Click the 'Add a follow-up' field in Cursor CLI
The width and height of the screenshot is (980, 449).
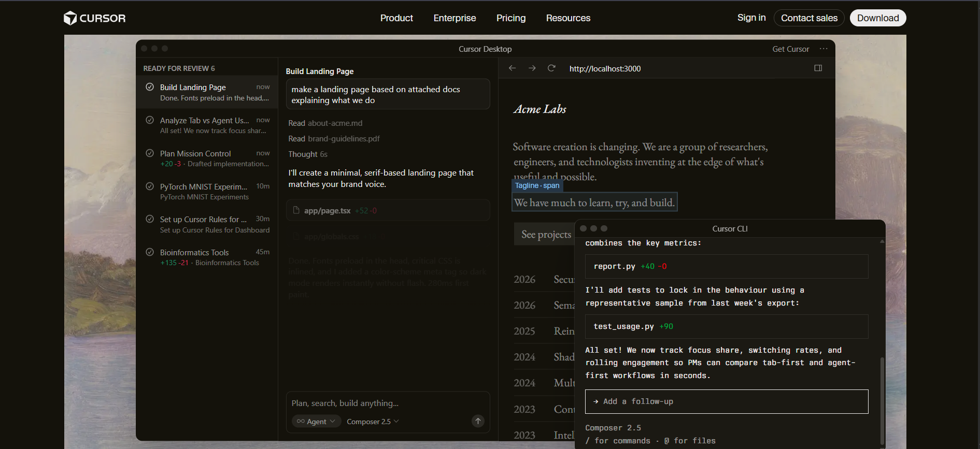pos(727,401)
